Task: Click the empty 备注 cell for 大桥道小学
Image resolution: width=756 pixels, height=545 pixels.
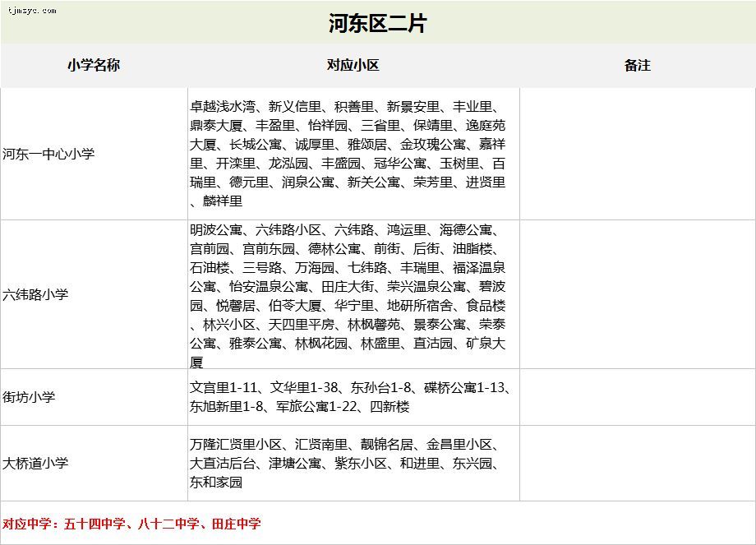Action: tap(637, 463)
